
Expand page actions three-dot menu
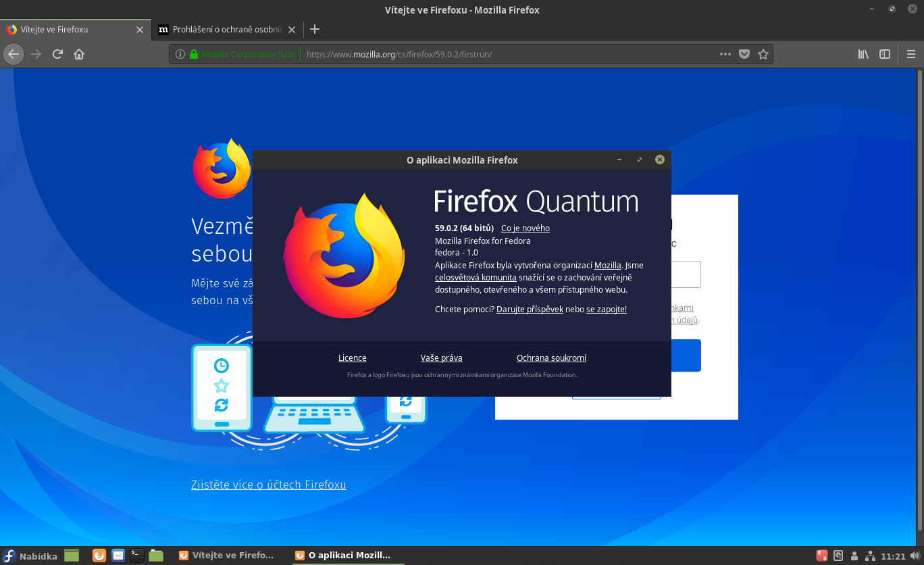[x=725, y=54]
